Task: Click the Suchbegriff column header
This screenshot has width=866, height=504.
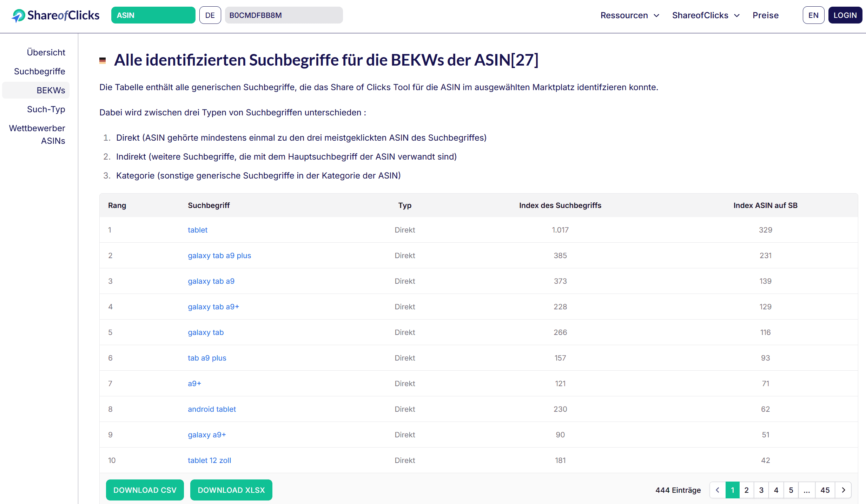Action: [x=209, y=206]
